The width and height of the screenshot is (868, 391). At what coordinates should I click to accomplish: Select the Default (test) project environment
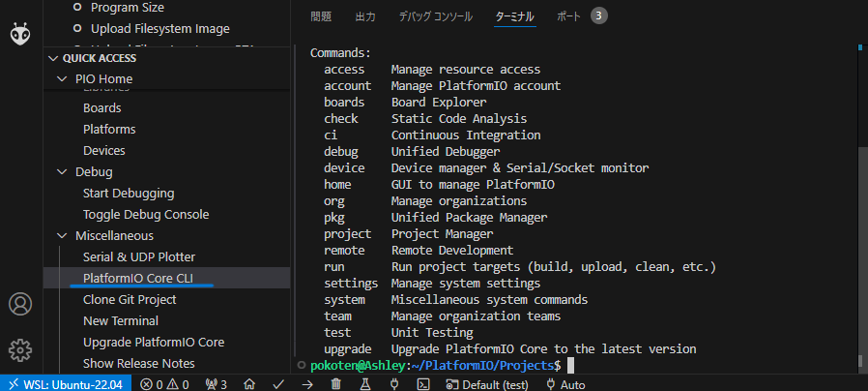coord(488,384)
